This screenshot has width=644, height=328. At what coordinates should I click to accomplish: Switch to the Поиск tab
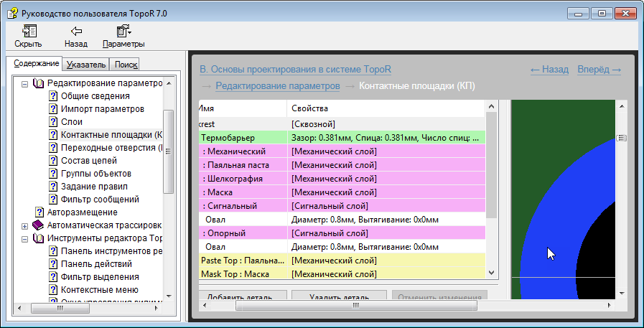126,65
